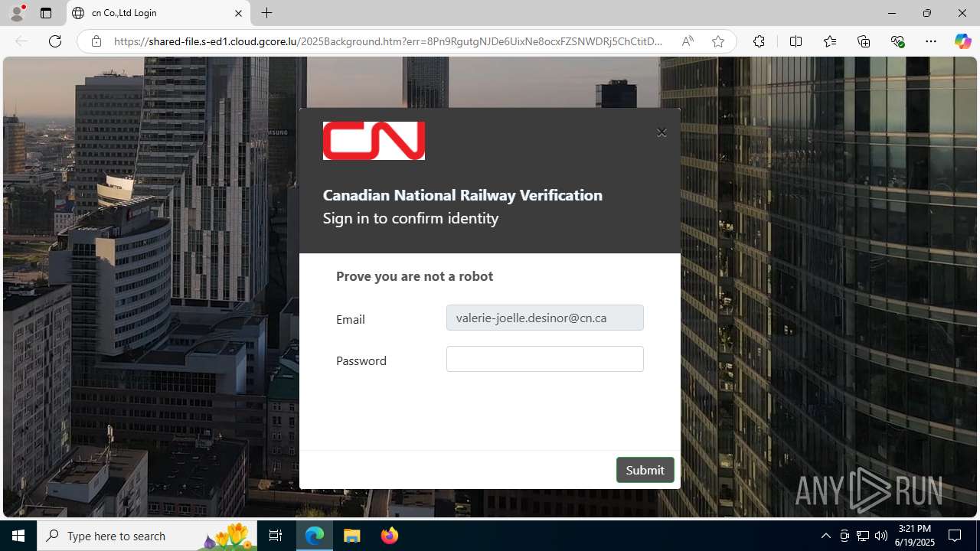The width and height of the screenshot is (980, 551).
Task: Open the notification center icon
Action: coord(955,536)
